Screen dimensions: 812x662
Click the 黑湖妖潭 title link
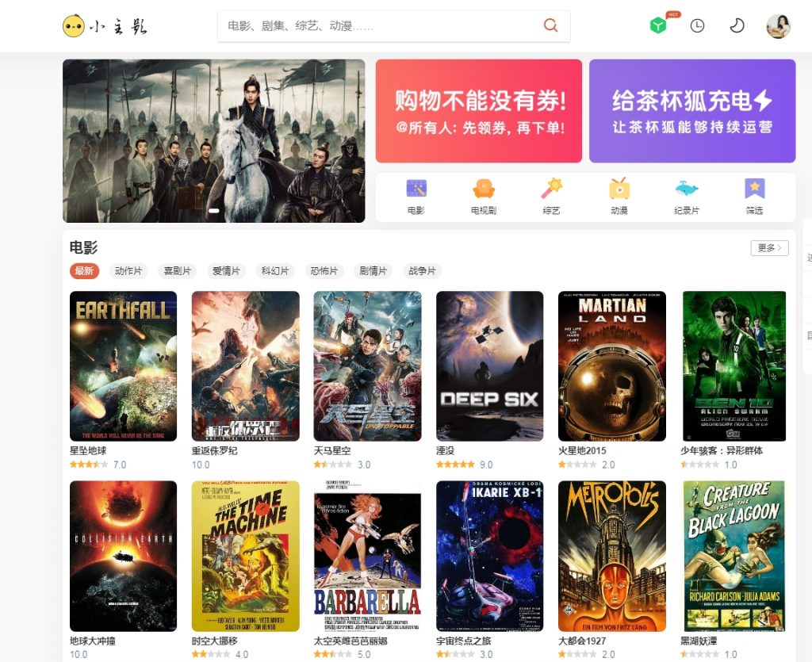point(699,641)
